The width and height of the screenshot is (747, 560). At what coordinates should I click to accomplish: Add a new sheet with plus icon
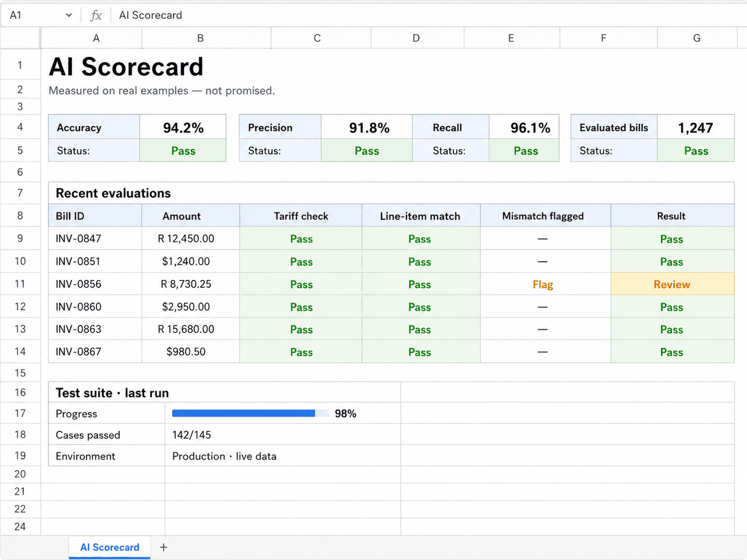(164, 547)
